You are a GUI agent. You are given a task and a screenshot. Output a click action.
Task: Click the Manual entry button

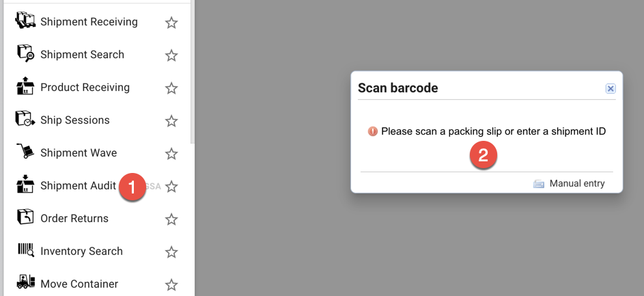point(570,183)
